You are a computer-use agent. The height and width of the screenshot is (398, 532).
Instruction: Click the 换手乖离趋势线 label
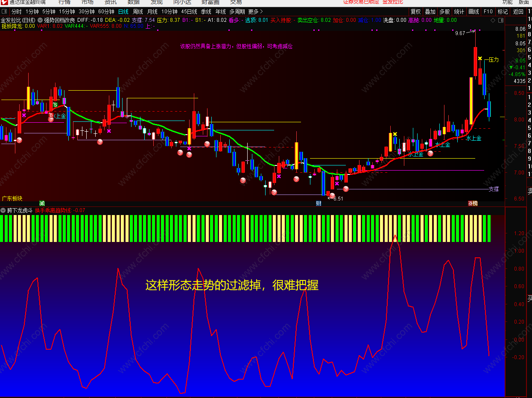tap(54, 210)
